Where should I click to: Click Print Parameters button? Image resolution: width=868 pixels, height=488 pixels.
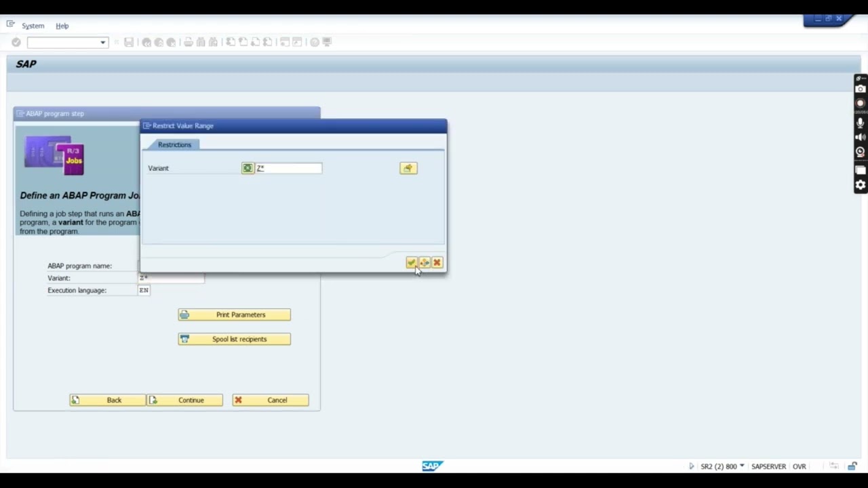click(x=235, y=314)
